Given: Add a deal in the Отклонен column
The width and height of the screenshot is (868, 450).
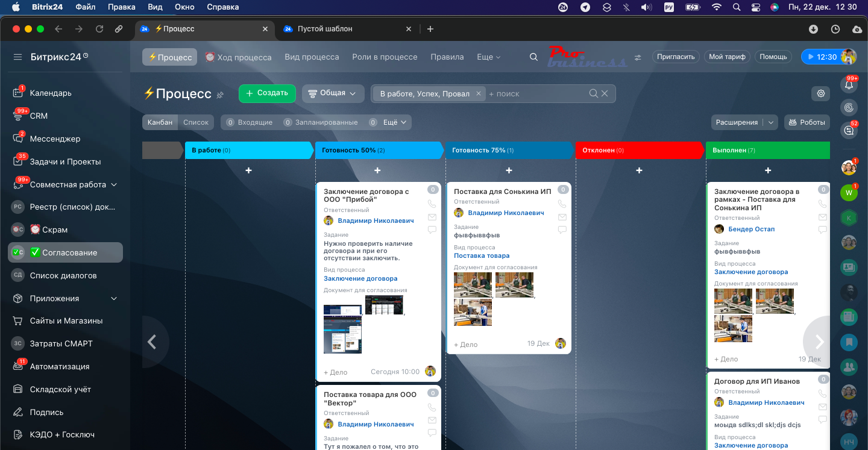Looking at the screenshot, I should click(x=639, y=170).
